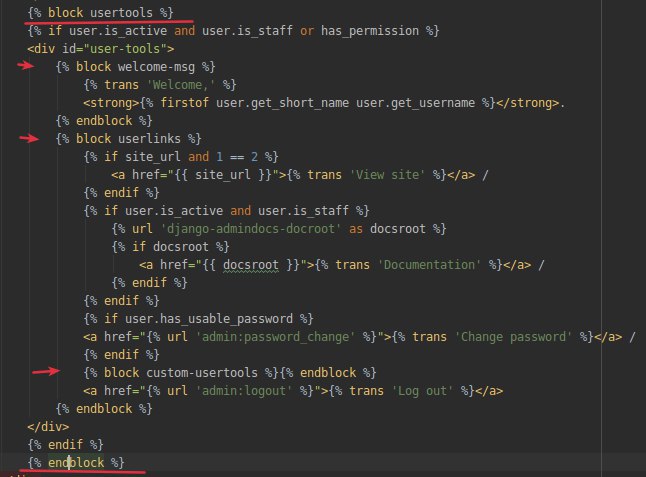Click the 'if site_url and 1 == 2' line
The height and width of the screenshot is (477, 646).
[181, 157]
